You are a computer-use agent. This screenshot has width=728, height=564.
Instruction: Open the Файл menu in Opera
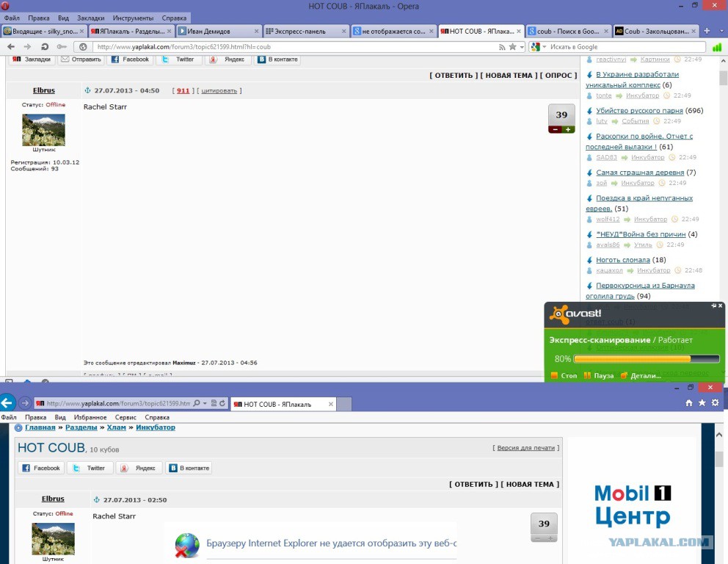tap(12, 18)
